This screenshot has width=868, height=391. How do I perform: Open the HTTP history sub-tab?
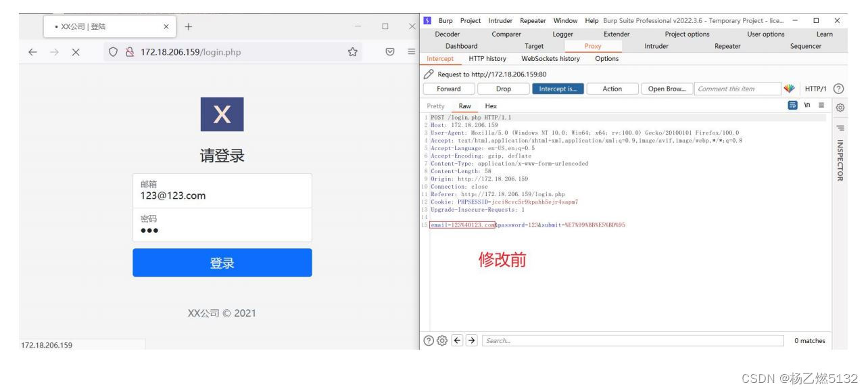click(x=487, y=58)
